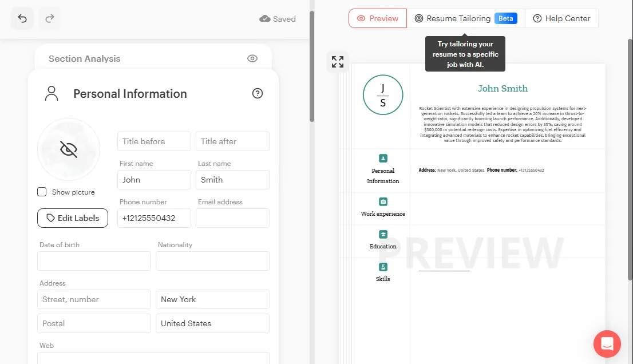Click the Rocket Scientist summary paragraph
Screen dimensions: 633x364
(503, 124)
